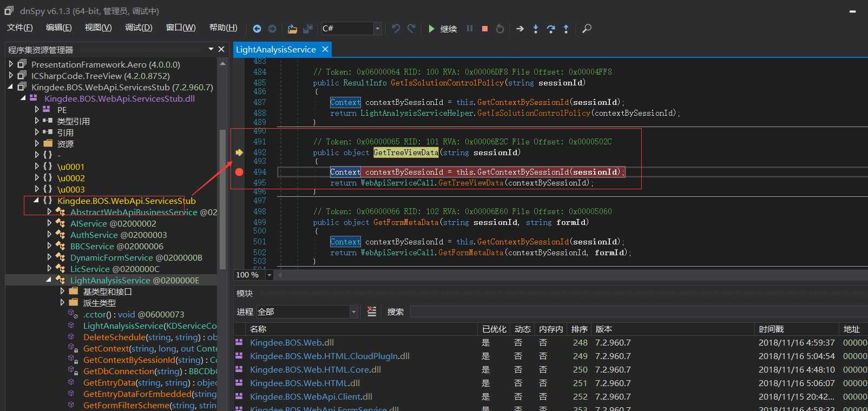
Task: Redo the last edit
Action: 411,29
